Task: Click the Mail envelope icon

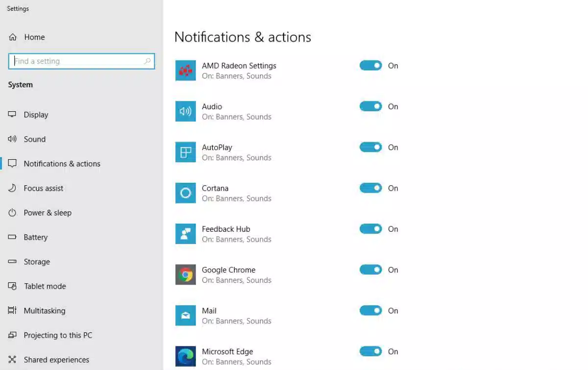Action: 186,316
